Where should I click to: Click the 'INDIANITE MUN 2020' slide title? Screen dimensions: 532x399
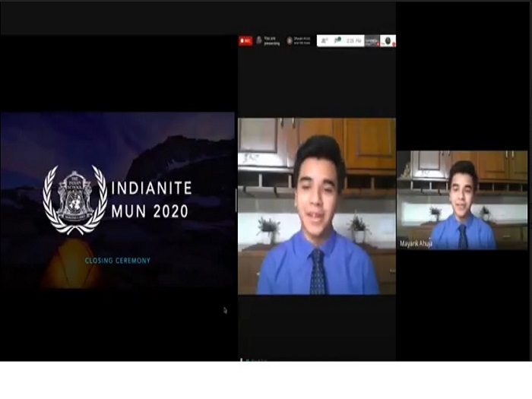coord(151,199)
